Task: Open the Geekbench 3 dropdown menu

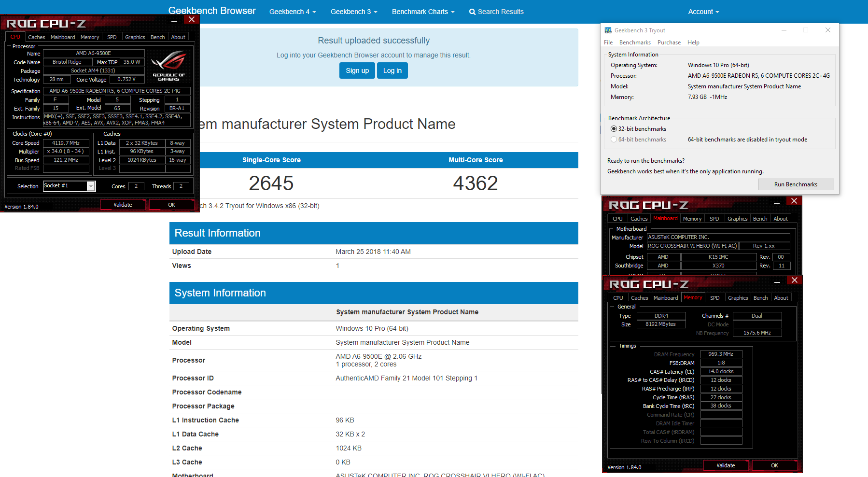Action: coord(354,12)
